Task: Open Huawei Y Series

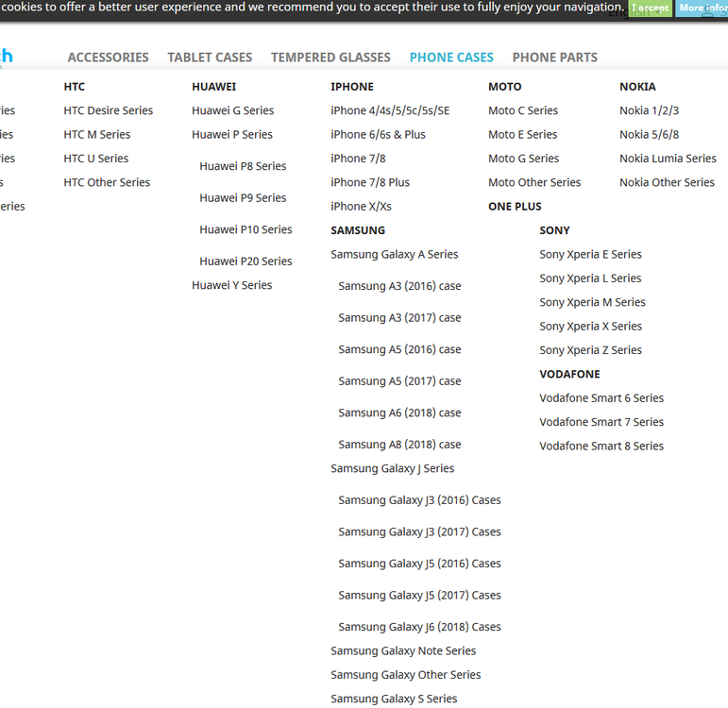Action: (231, 285)
